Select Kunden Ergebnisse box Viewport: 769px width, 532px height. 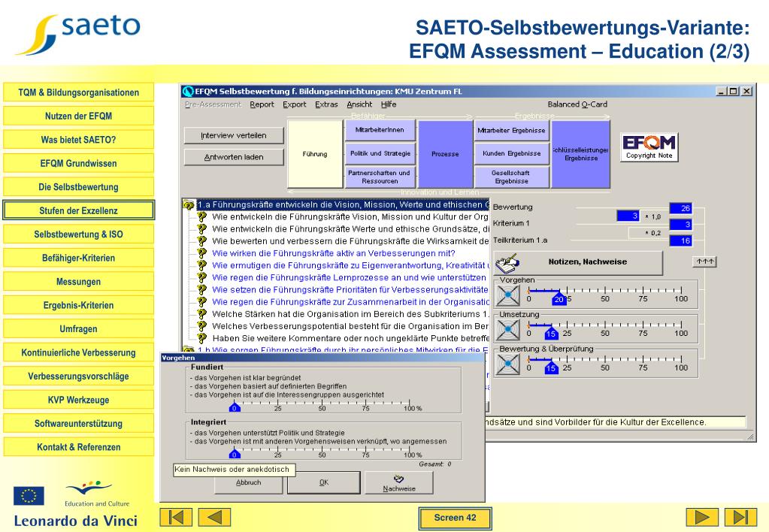pyautogui.click(x=511, y=153)
